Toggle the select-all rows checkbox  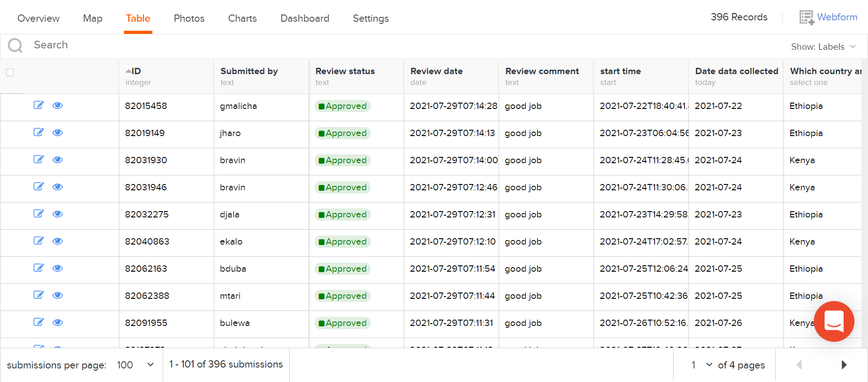pyautogui.click(x=10, y=72)
